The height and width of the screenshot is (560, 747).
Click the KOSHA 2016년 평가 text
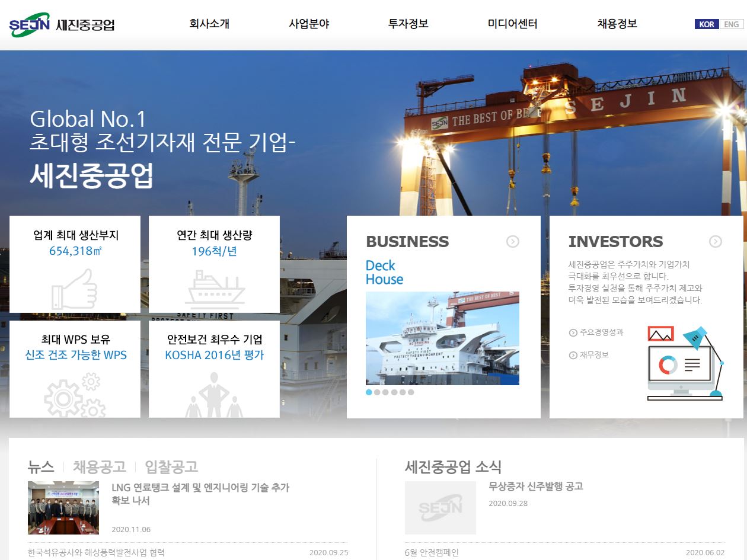[x=215, y=356]
